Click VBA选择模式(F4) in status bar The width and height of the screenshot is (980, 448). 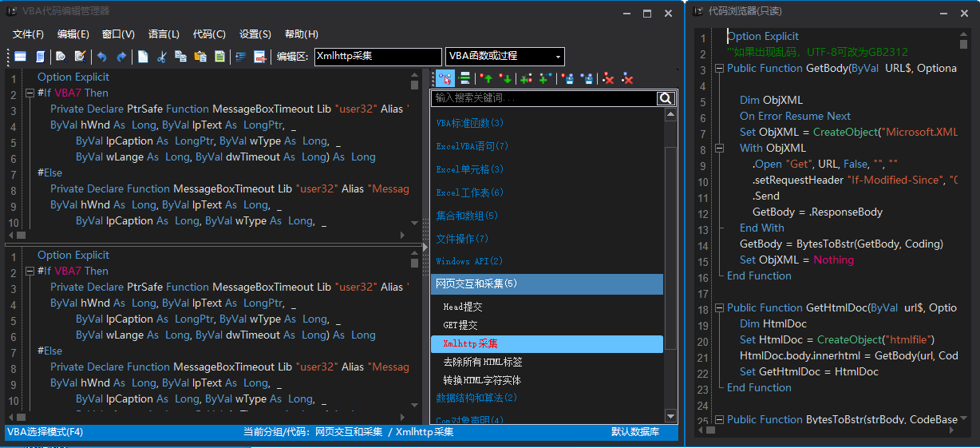[x=45, y=432]
